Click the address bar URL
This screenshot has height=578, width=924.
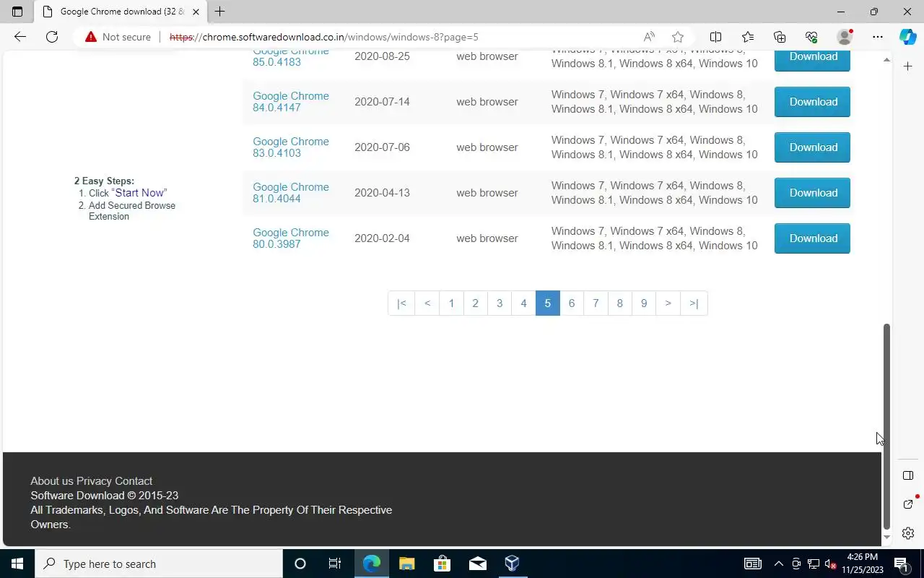pyautogui.click(x=324, y=37)
